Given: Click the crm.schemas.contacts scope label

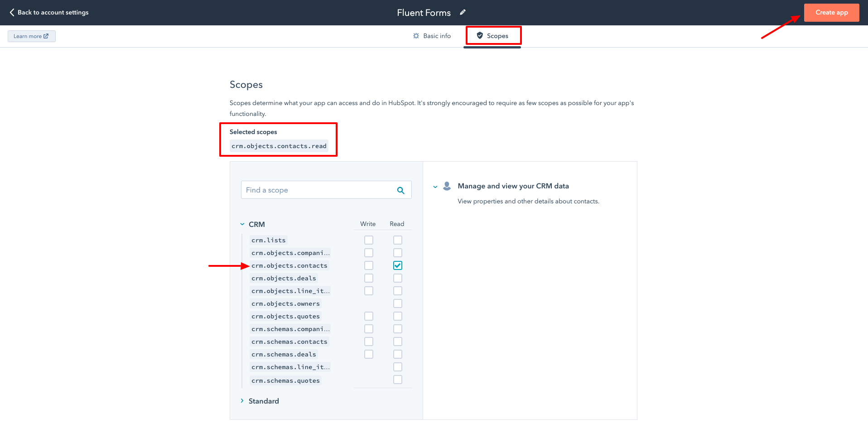Looking at the screenshot, I should click(289, 342).
